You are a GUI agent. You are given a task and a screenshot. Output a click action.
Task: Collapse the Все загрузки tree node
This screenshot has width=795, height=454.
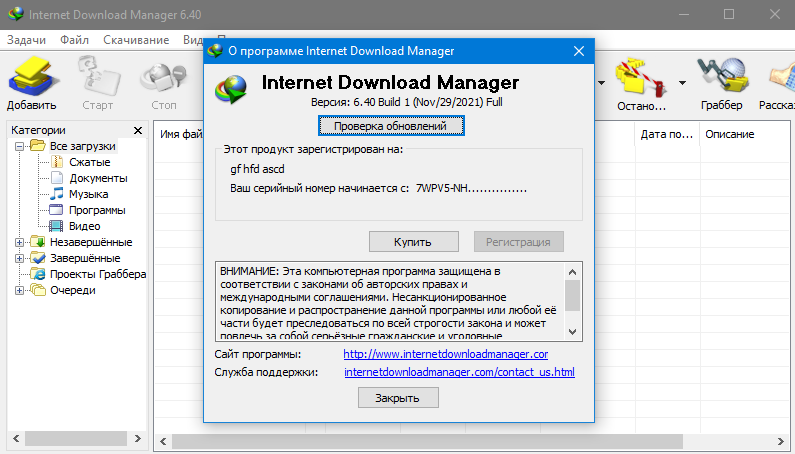point(19,146)
